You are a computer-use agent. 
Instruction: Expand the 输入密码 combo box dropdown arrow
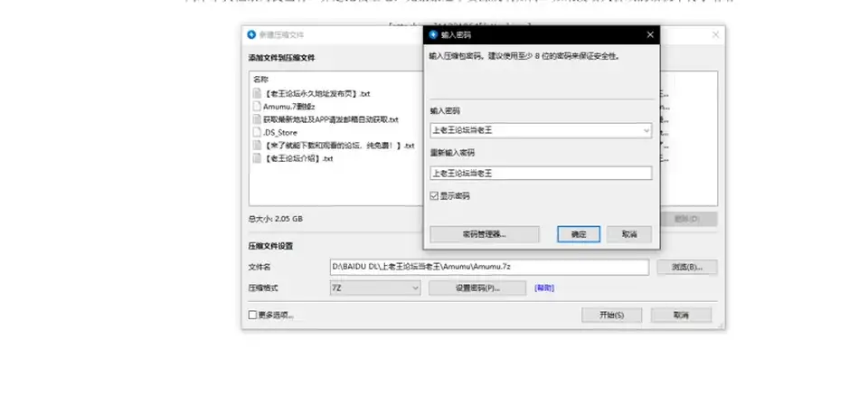(646, 131)
